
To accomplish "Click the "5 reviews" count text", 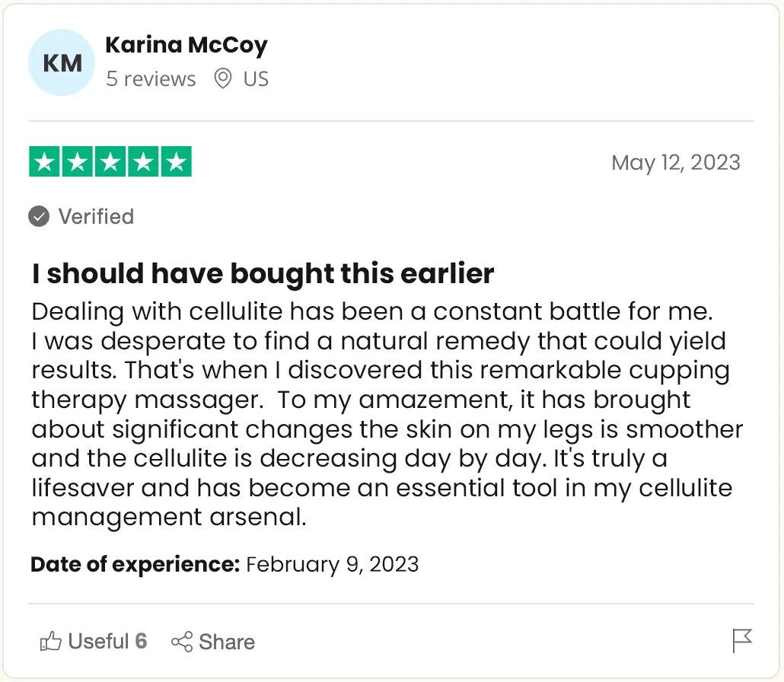I will (151, 79).
